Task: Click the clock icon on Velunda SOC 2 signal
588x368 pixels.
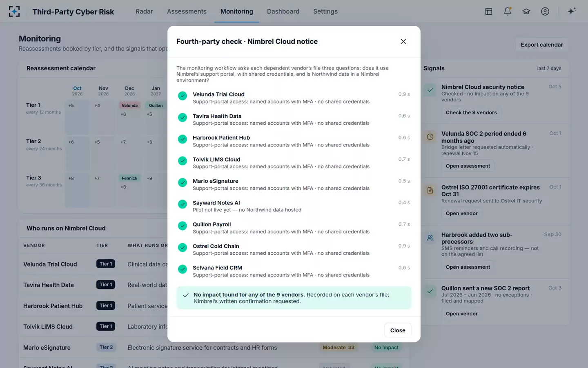Action: click(x=430, y=137)
